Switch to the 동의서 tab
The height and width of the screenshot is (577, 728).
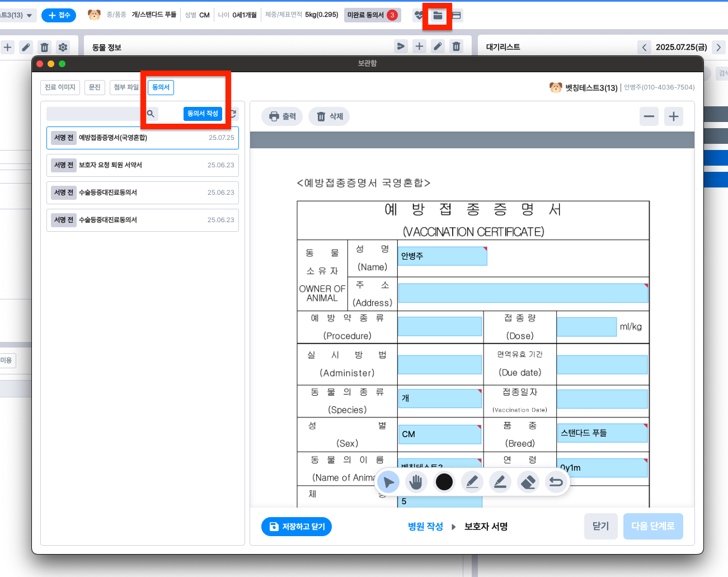point(161,87)
